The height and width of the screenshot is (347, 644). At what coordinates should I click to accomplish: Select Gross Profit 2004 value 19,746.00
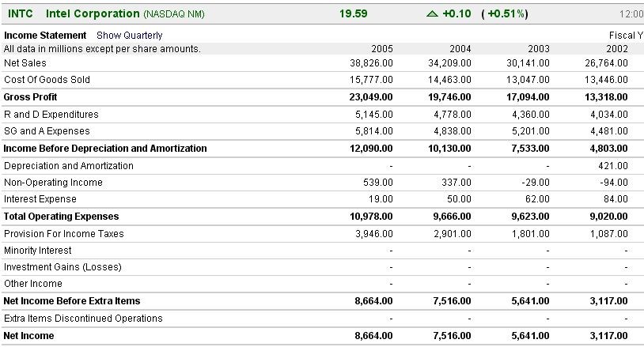[x=449, y=97]
